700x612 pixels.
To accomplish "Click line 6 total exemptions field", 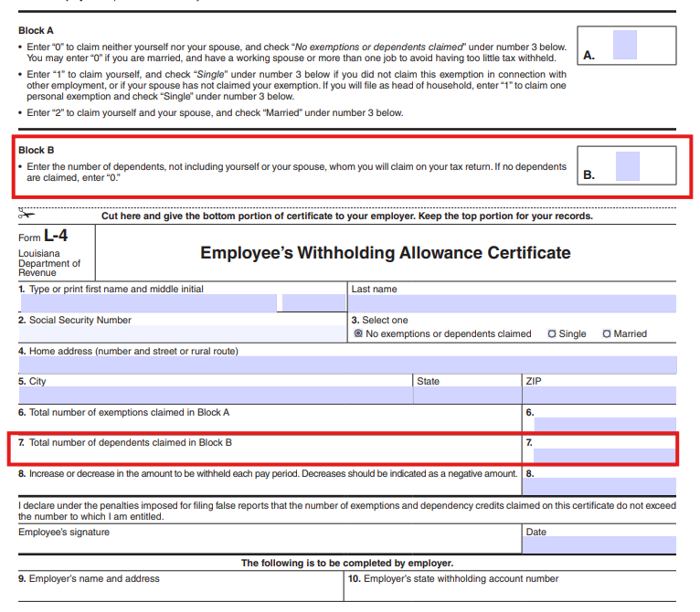I will click(605, 425).
